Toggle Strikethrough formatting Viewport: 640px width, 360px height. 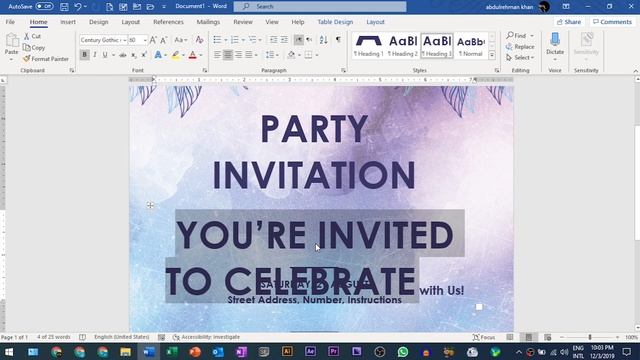point(122,55)
